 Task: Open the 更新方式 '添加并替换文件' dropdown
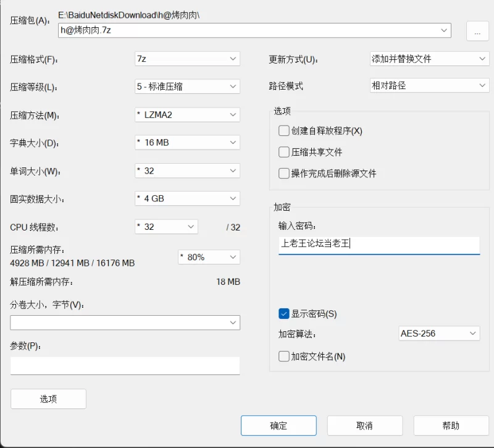point(430,59)
